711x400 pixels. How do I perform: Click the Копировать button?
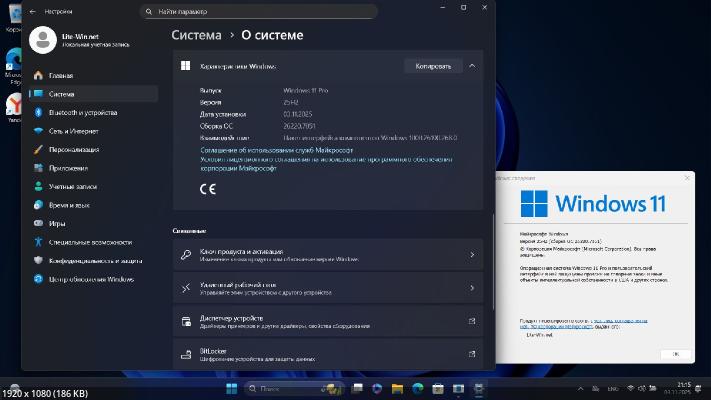[x=433, y=66]
